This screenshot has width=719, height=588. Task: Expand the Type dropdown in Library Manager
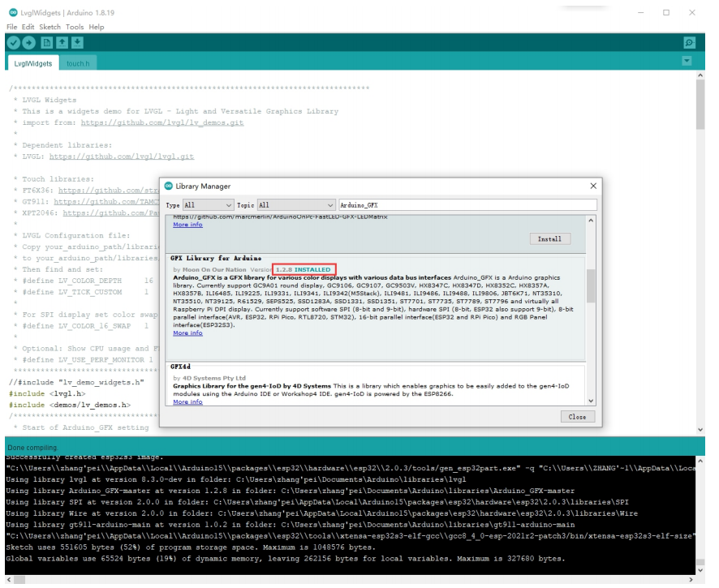[x=209, y=205]
